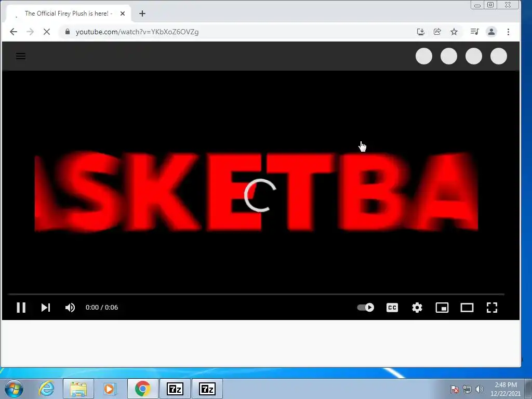
Task: Switch to Chrome in the taskbar
Action: (x=142, y=389)
